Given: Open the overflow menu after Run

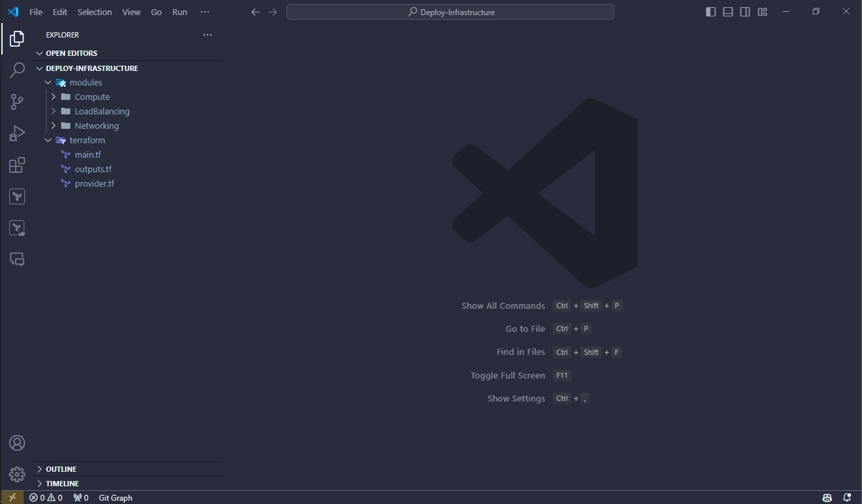Looking at the screenshot, I should coord(205,12).
